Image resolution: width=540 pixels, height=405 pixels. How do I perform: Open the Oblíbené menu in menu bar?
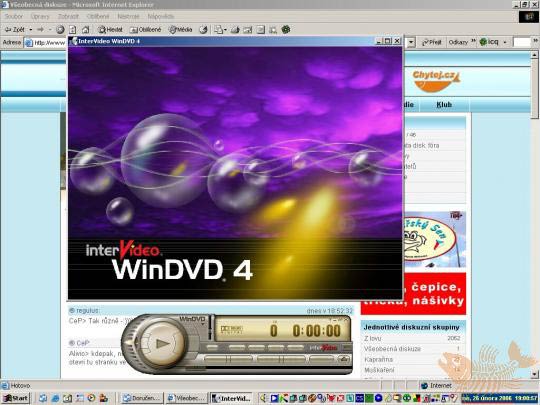click(x=98, y=16)
